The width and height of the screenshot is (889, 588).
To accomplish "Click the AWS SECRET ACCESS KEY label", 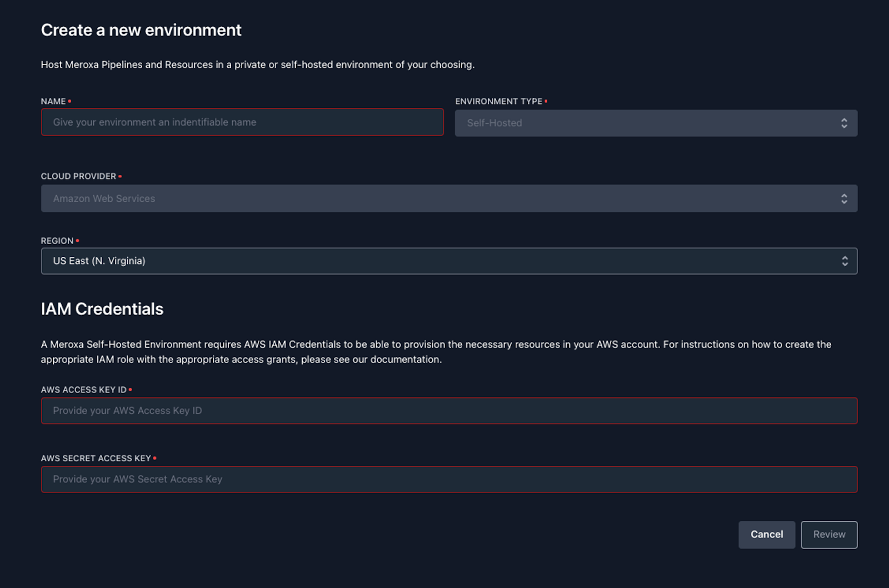I will tap(96, 458).
